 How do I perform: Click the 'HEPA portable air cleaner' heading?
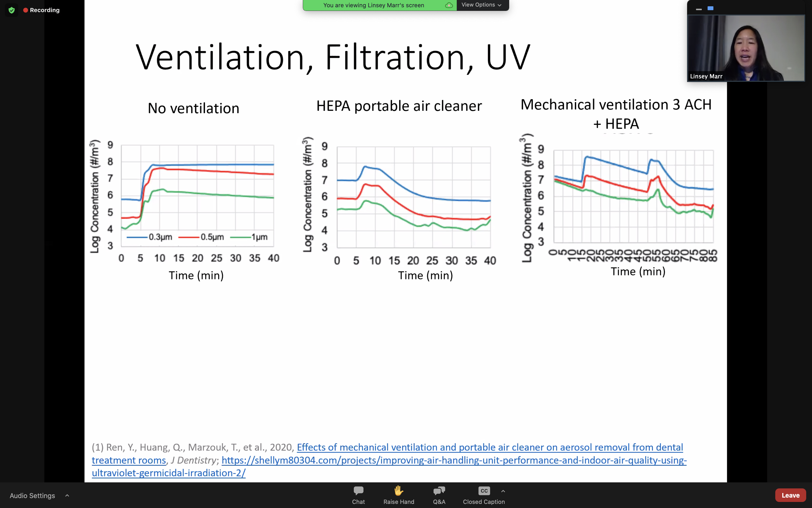(399, 106)
